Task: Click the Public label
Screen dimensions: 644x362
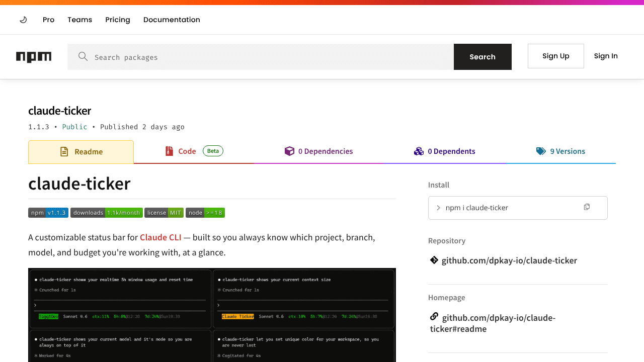Action: pos(74,127)
